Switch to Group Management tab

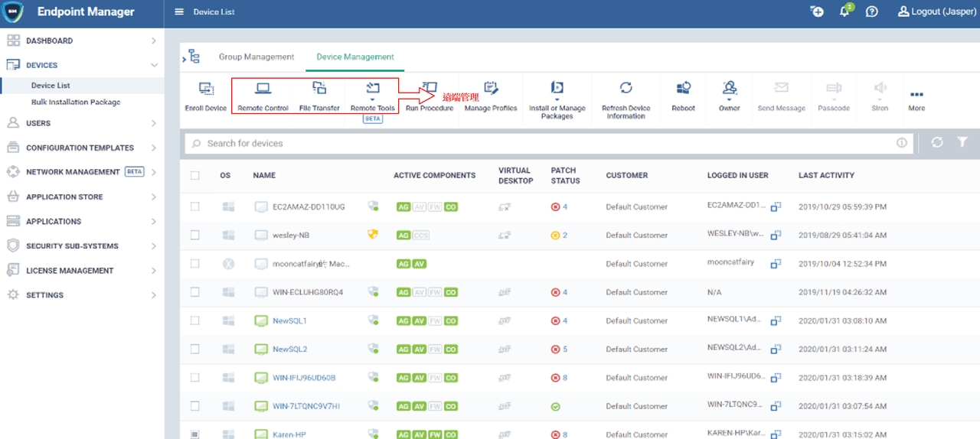click(x=256, y=57)
